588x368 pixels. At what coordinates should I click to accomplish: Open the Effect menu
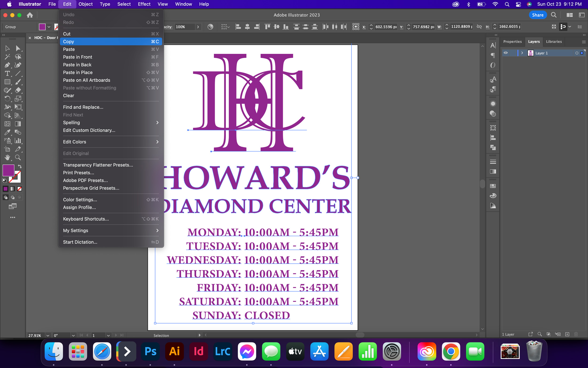[x=144, y=4]
